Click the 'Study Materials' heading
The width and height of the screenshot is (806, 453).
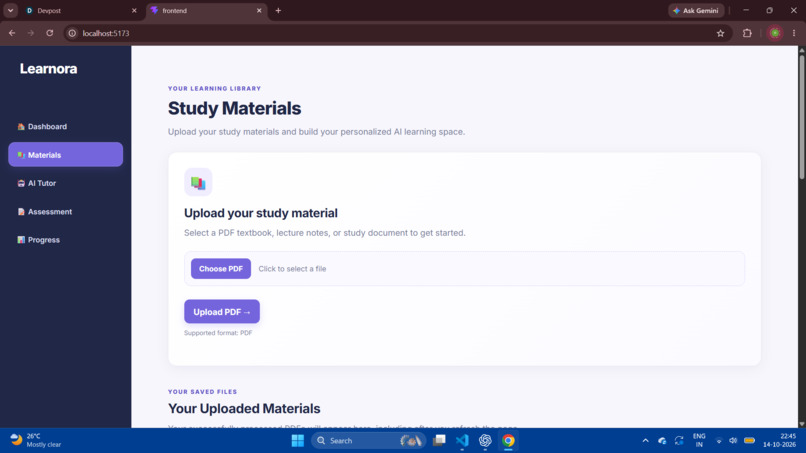234,108
